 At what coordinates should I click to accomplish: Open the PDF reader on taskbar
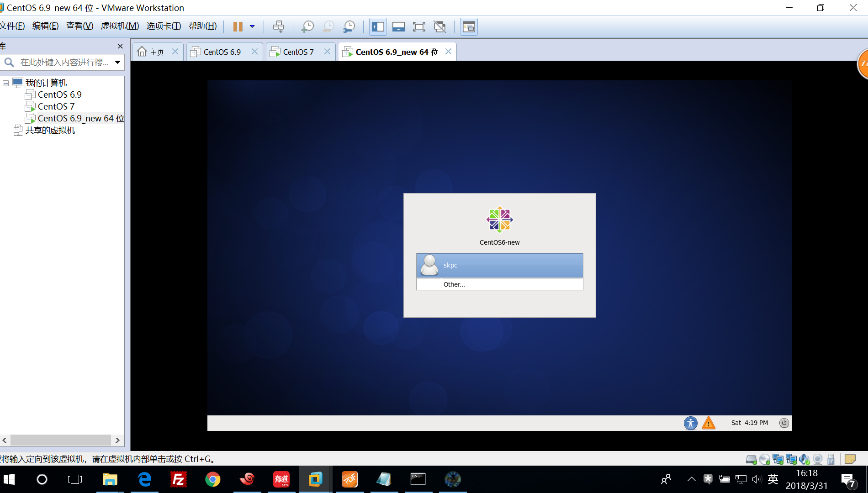[349, 479]
